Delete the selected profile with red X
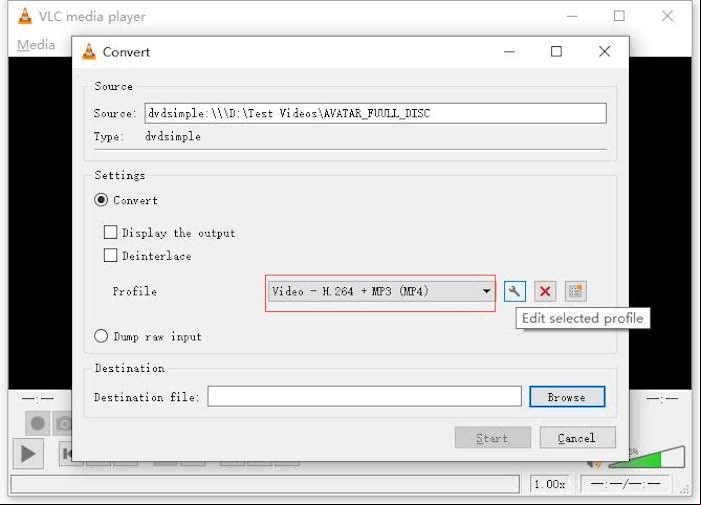 tap(545, 291)
